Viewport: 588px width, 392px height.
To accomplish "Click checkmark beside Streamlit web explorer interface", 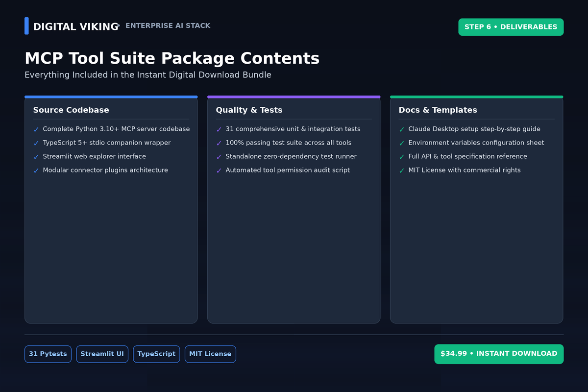I will [36, 157].
